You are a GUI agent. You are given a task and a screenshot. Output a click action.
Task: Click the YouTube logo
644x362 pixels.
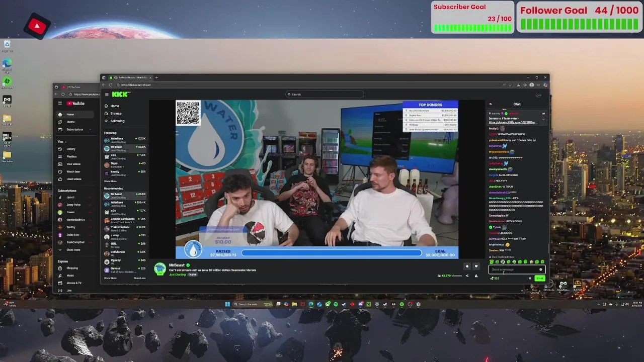(76, 104)
